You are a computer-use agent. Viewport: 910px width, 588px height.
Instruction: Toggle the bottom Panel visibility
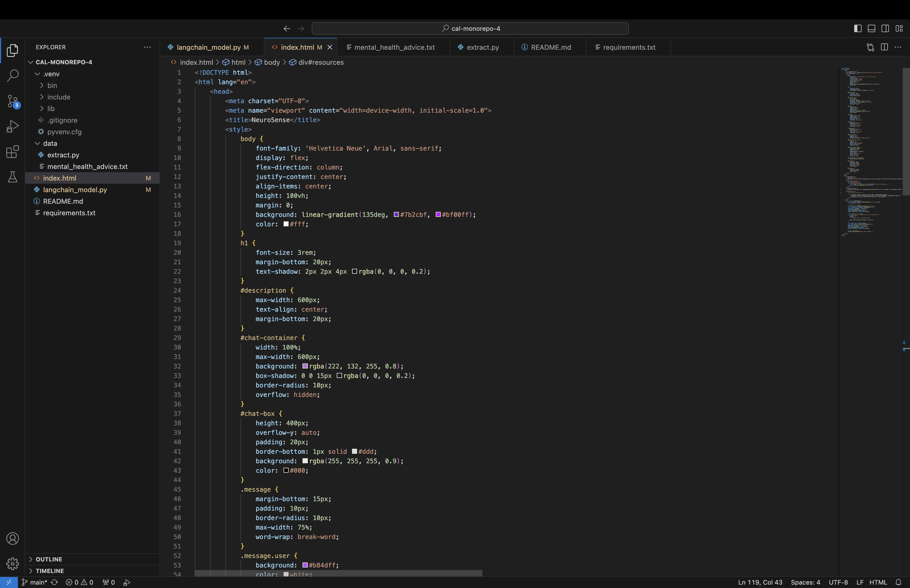coord(872,29)
